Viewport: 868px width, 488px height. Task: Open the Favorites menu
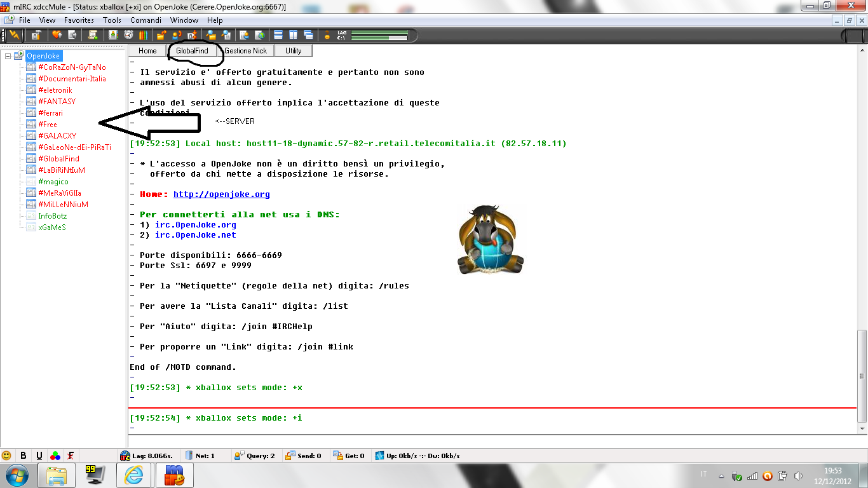(x=79, y=20)
